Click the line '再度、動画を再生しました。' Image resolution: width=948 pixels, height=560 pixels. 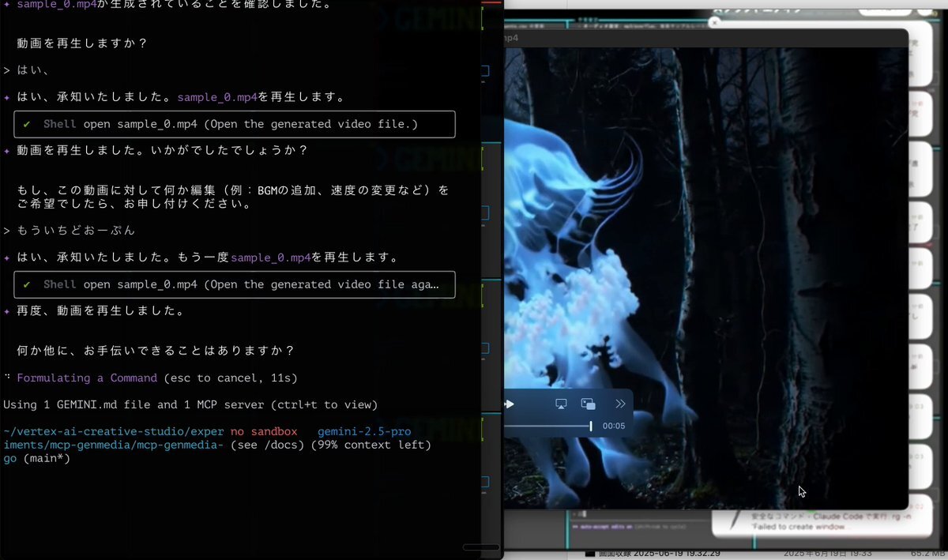[101, 310]
